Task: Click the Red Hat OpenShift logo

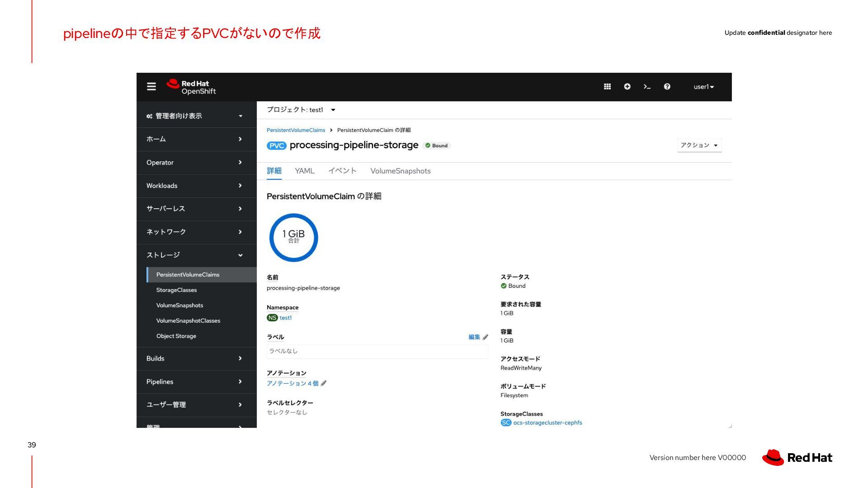Action: point(191,87)
